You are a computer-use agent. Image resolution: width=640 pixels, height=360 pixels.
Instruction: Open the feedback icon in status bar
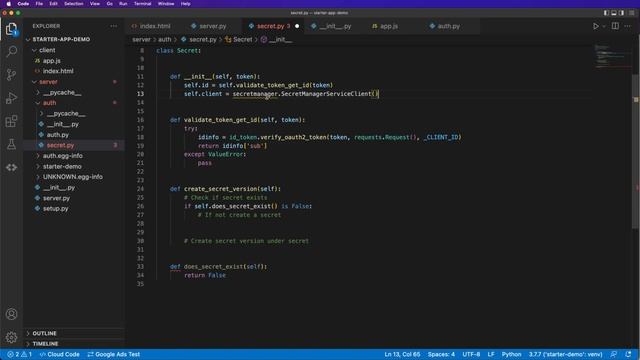[x=613, y=354]
